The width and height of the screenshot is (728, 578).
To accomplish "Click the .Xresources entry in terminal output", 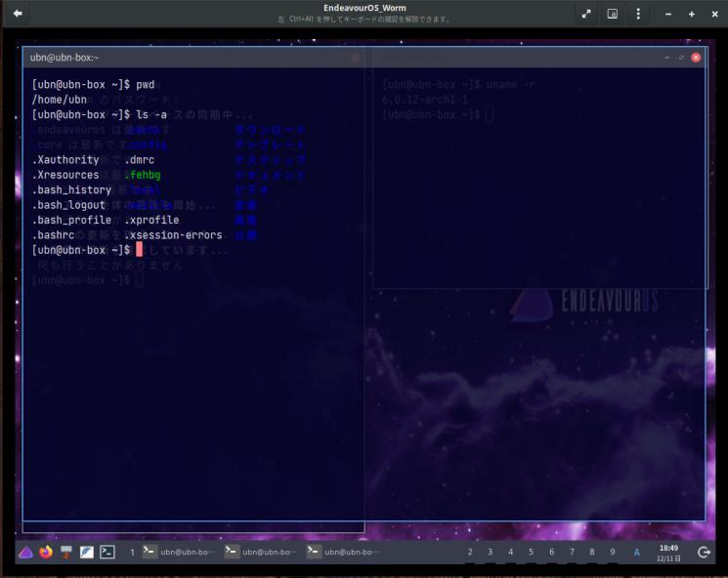I will pos(65,175).
